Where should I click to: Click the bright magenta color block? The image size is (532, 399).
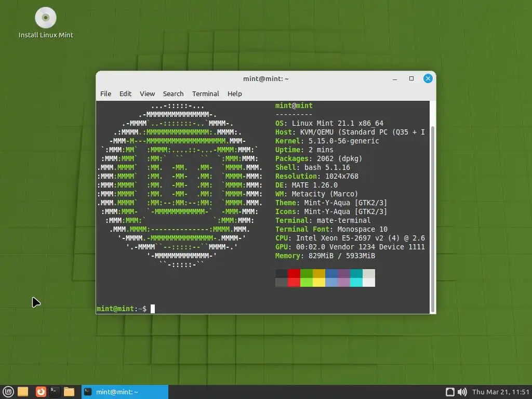tap(344, 282)
